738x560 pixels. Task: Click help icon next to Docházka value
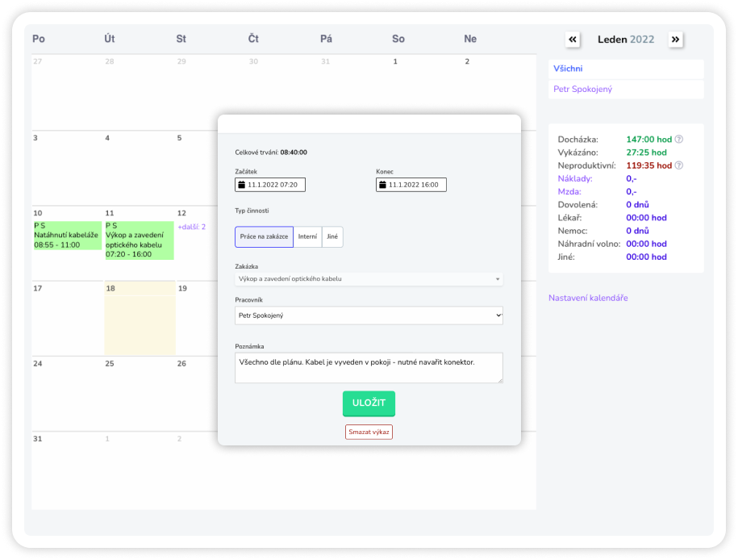pyautogui.click(x=679, y=140)
